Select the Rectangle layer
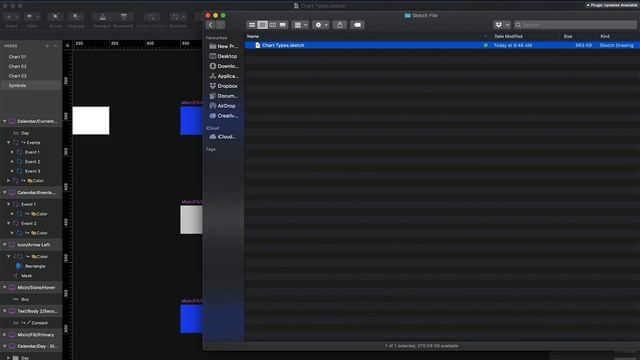The height and width of the screenshot is (360, 640). [x=35, y=266]
